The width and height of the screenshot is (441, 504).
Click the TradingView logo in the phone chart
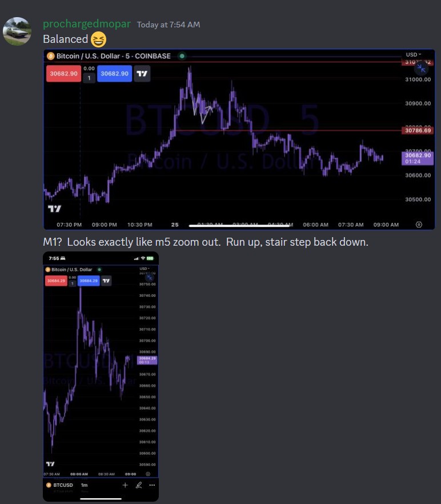[50, 464]
